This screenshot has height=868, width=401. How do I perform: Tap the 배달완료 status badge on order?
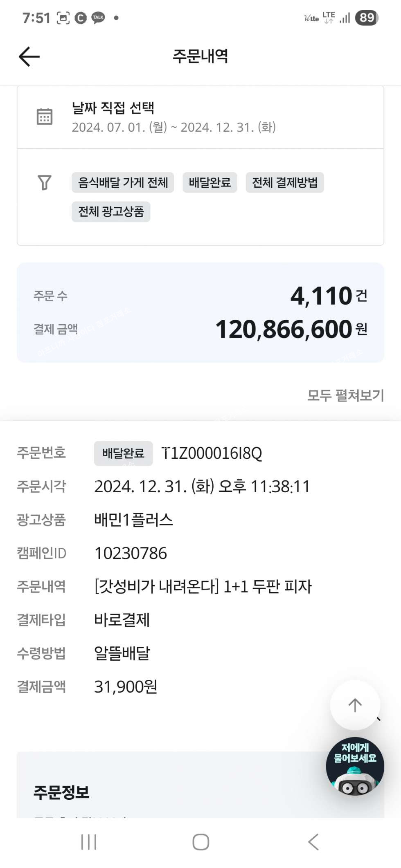pyautogui.click(x=123, y=453)
